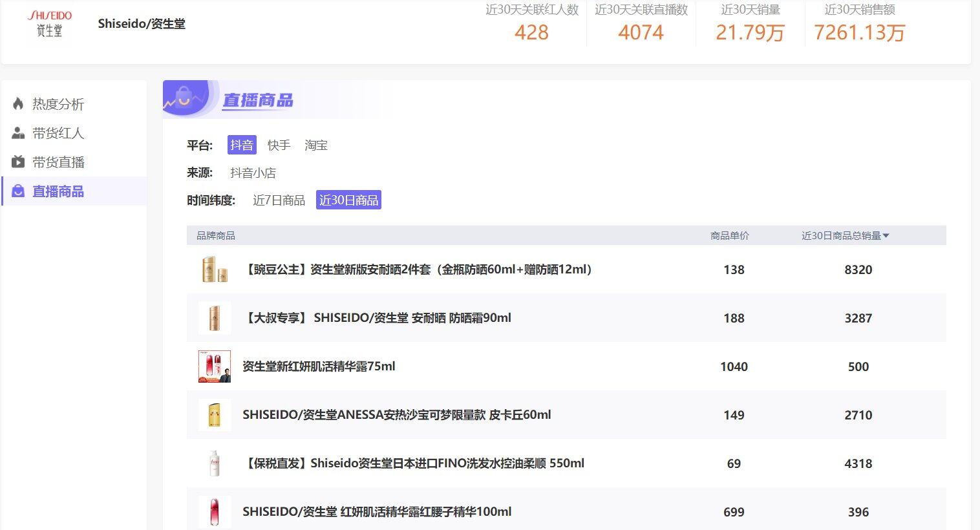Open 【大叔专享】安耐晒 防晒霜90ml product link
The height and width of the screenshot is (530, 980).
[x=377, y=318]
